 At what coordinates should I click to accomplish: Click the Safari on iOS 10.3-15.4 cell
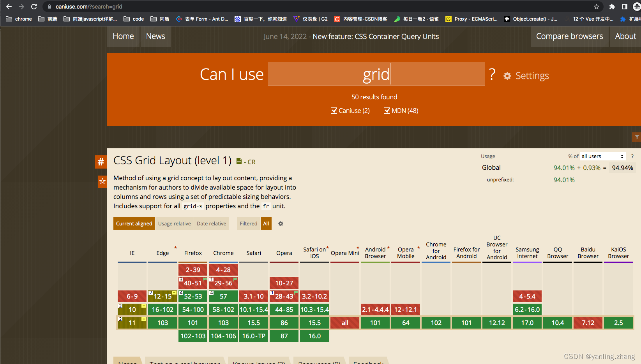[x=314, y=309]
